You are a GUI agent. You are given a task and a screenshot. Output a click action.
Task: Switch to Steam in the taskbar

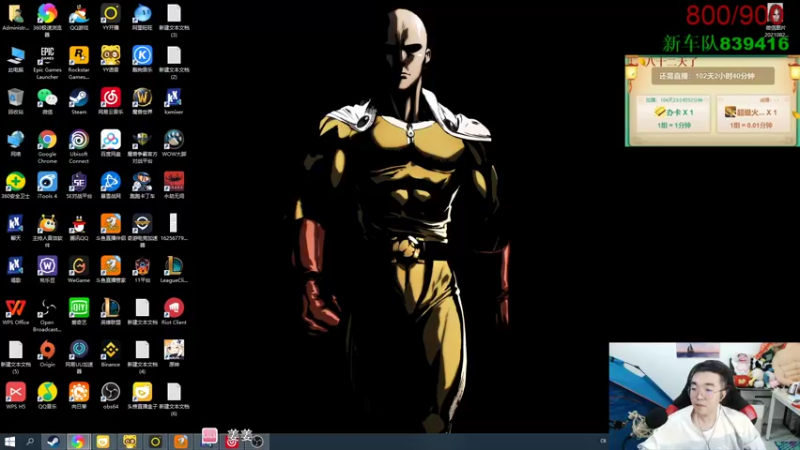pos(53,441)
